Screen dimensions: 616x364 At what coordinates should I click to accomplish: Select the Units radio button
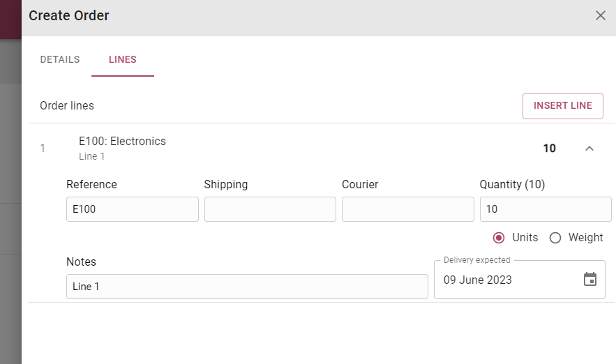click(499, 238)
